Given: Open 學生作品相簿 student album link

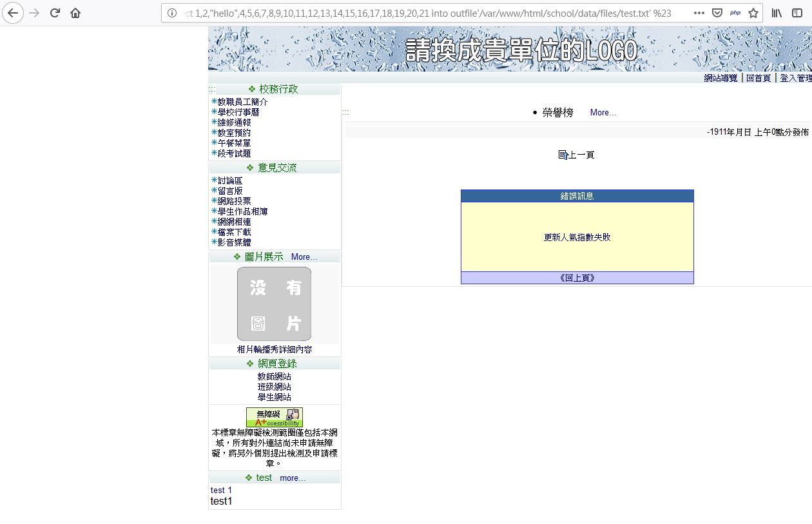Looking at the screenshot, I should point(242,211).
